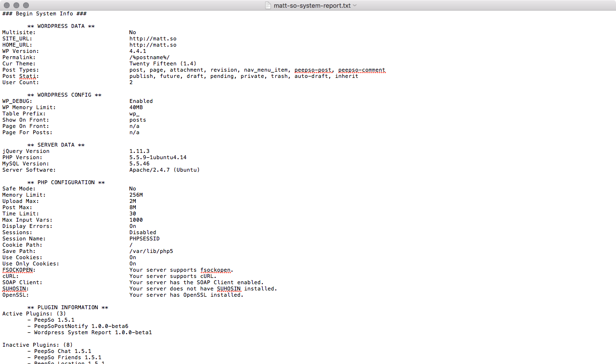
Task: Click WP_DEBUG value 'Enabled'
Action: (x=141, y=101)
